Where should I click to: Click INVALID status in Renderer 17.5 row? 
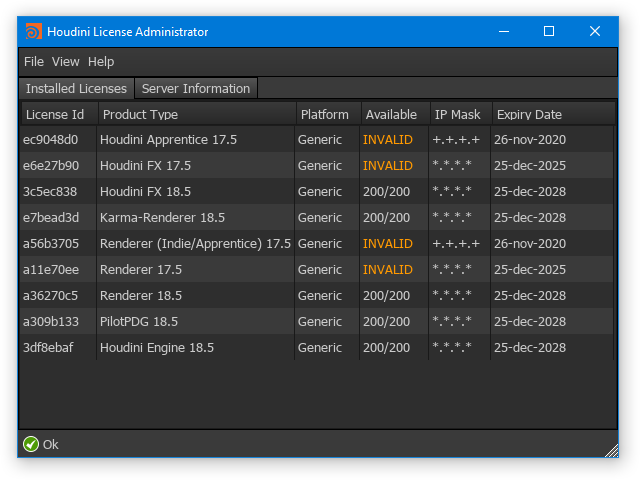[388, 269]
